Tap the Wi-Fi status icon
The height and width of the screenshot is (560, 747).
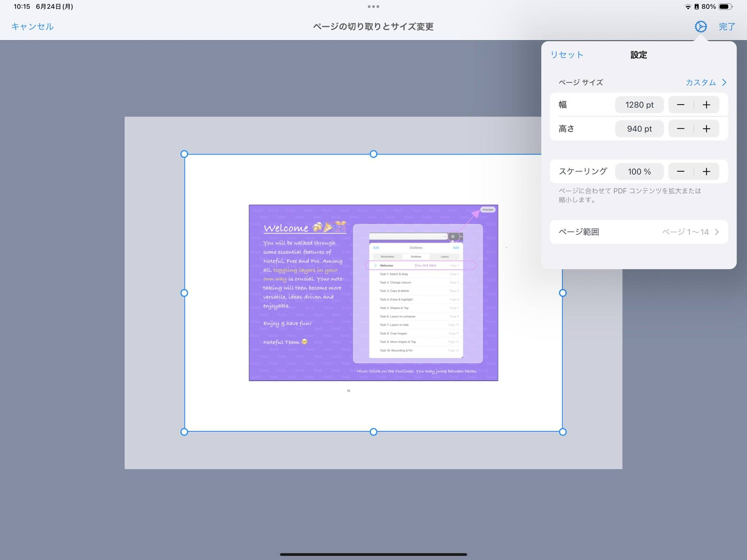688,7
